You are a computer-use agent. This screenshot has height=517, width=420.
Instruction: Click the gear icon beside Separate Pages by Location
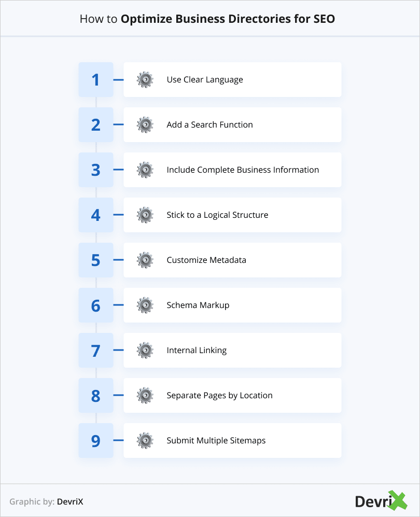(145, 396)
